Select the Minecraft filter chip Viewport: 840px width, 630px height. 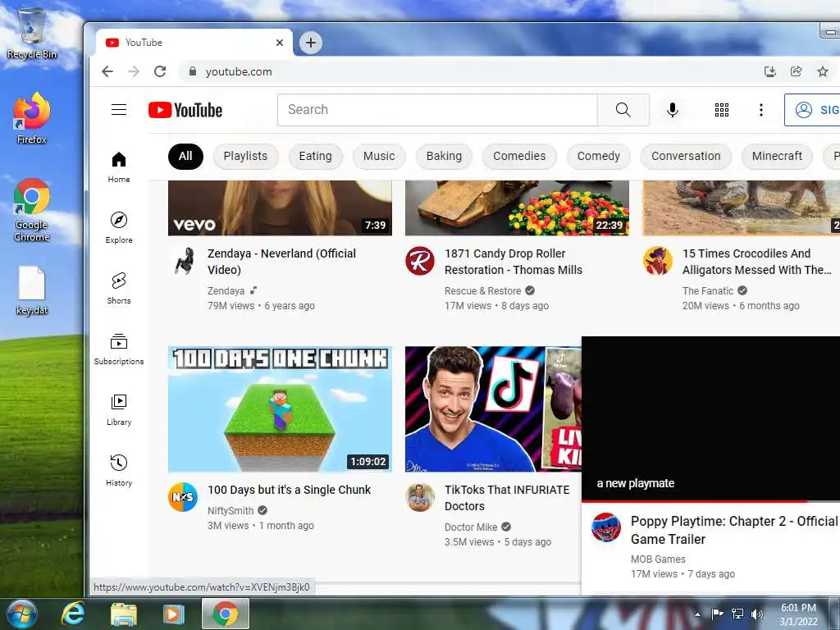(x=777, y=157)
